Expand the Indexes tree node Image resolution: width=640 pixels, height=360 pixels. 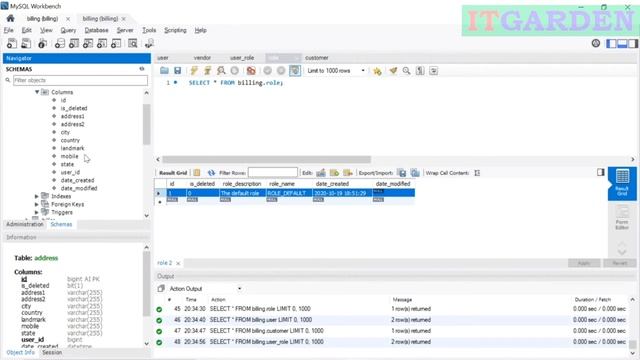pos(37,196)
